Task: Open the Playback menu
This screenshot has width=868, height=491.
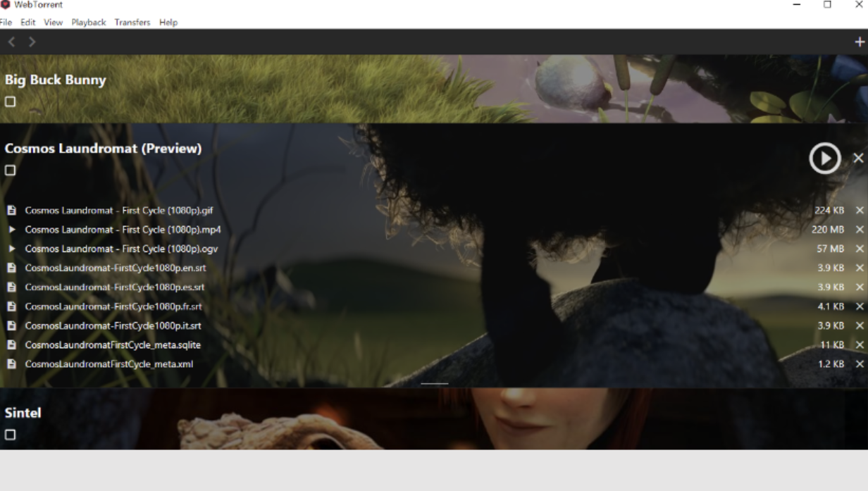Action: tap(89, 22)
